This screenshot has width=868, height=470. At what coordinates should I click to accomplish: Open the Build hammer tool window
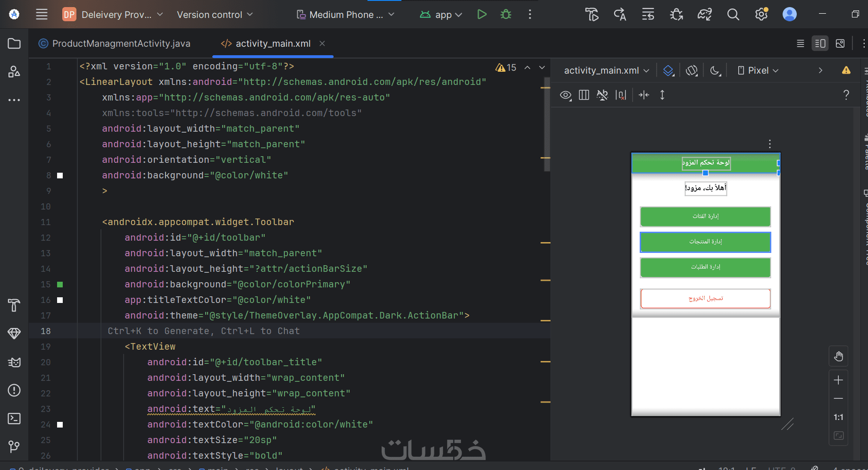click(14, 306)
